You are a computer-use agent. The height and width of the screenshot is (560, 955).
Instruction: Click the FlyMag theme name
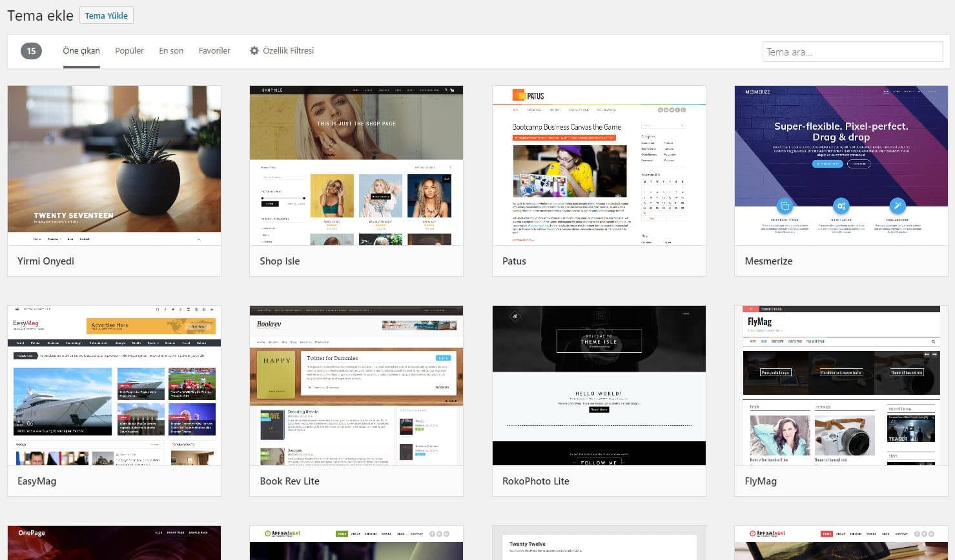(x=761, y=481)
